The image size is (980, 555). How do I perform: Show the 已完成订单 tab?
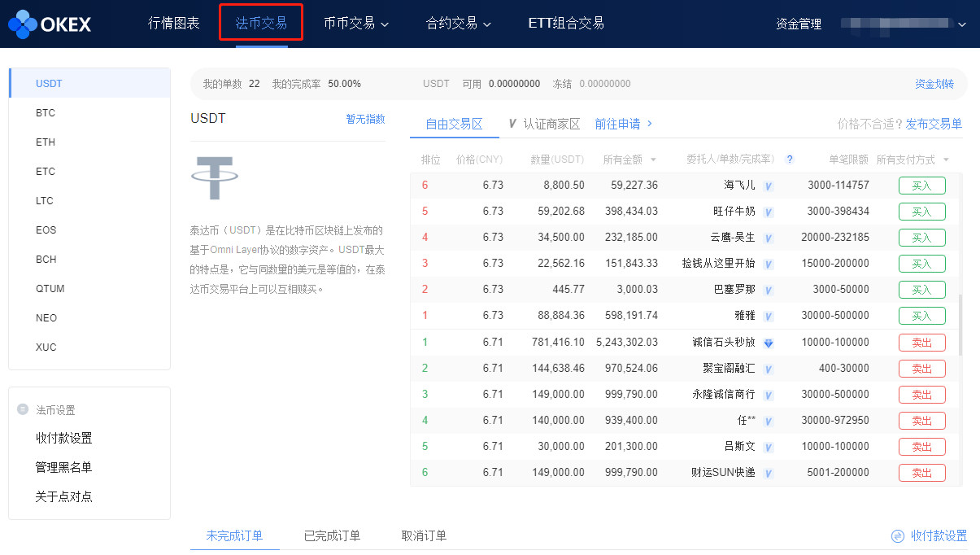coord(332,535)
